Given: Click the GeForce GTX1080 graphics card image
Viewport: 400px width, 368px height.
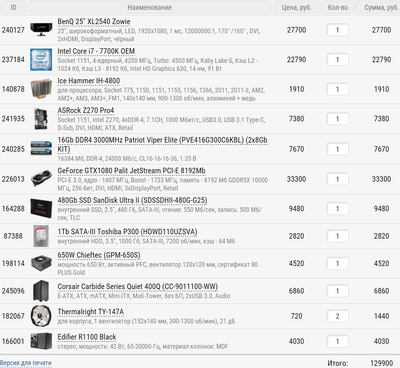Looking at the screenshot, I should (x=41, y=179).
